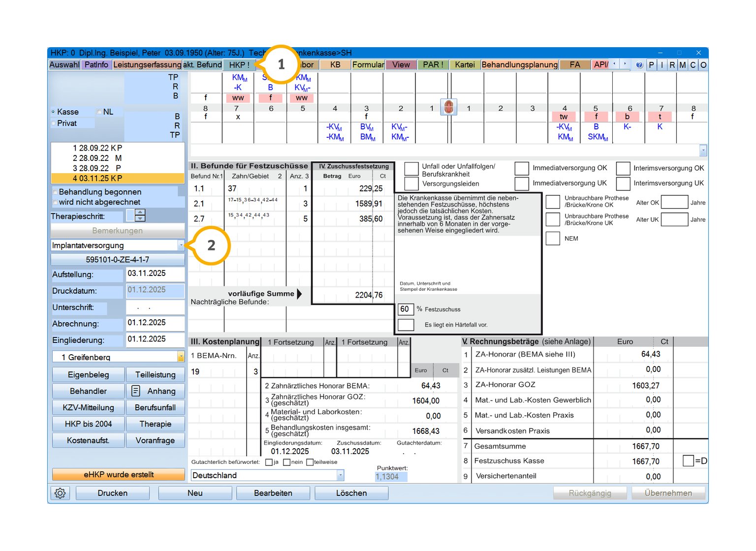
Task: Click the Drucken button
Action: [113, 493]
